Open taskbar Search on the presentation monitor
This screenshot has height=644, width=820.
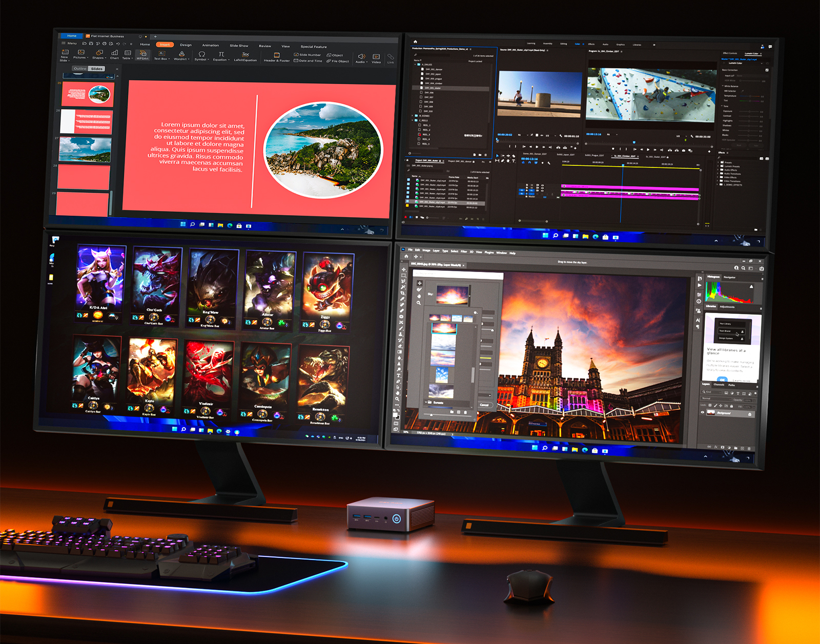point(192,224)
